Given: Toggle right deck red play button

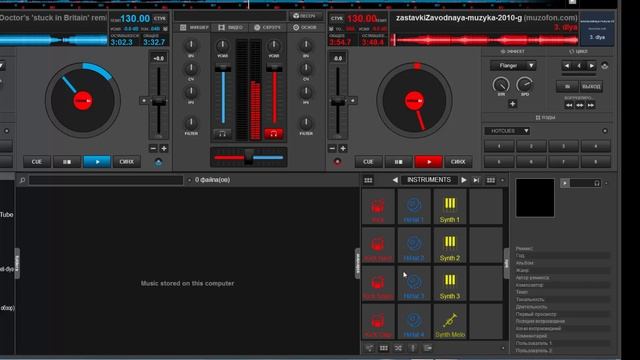Looking at the screenshot, I should click(x=429, y=162).
